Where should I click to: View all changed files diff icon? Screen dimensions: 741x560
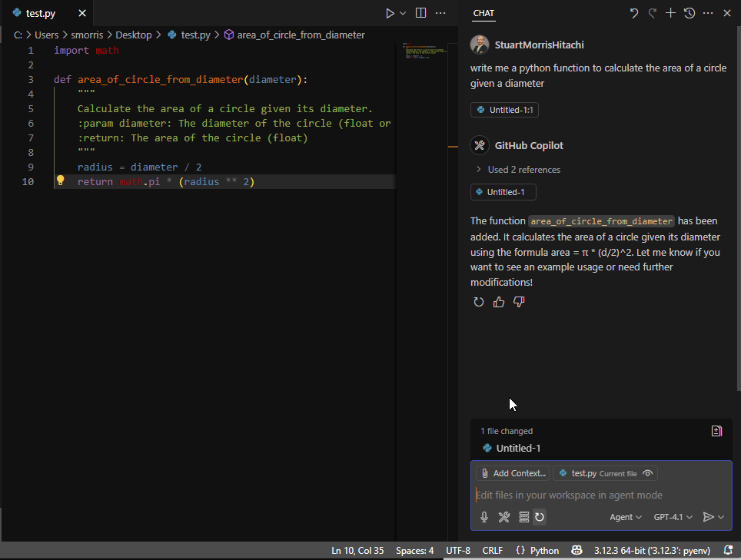click(x=716, y=431)
